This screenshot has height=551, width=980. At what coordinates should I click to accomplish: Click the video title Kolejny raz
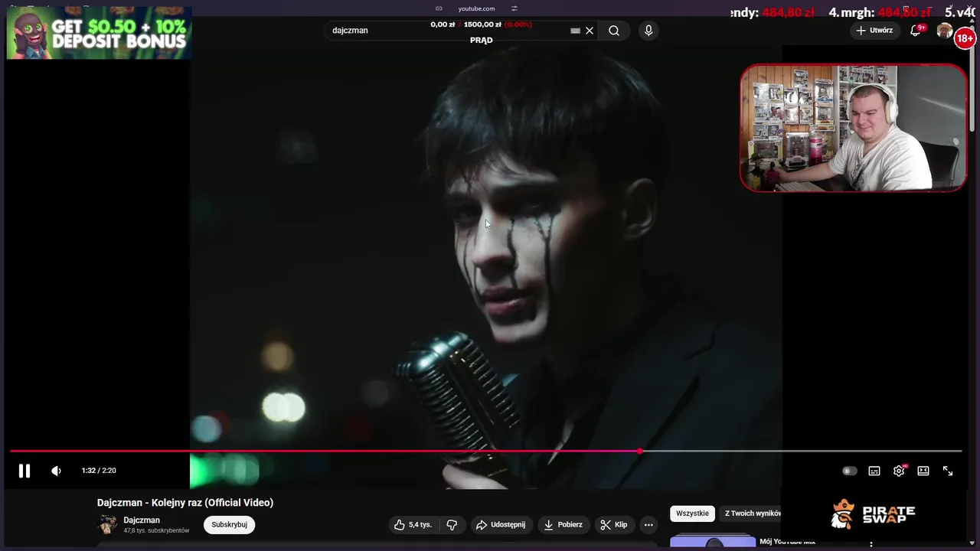coord(185,503)
